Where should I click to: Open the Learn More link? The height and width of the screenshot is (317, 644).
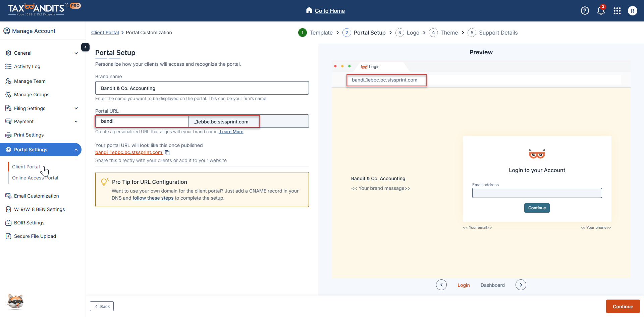pos(231,132)
